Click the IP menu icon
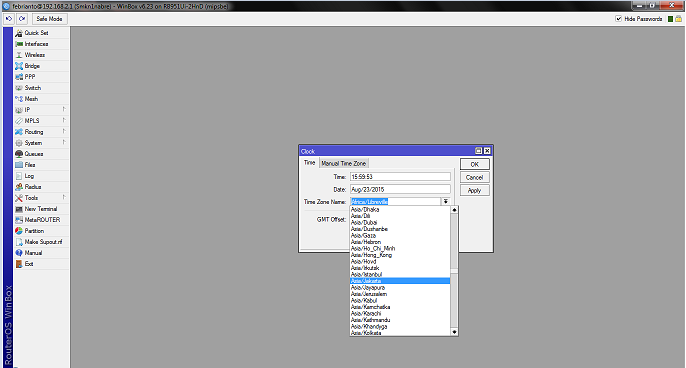 19,110
